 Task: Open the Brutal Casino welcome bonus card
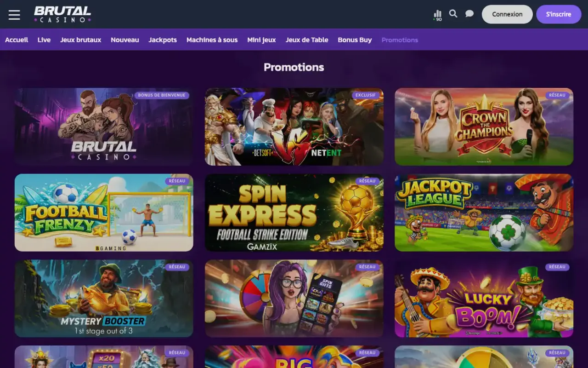[x=104, y=126]
